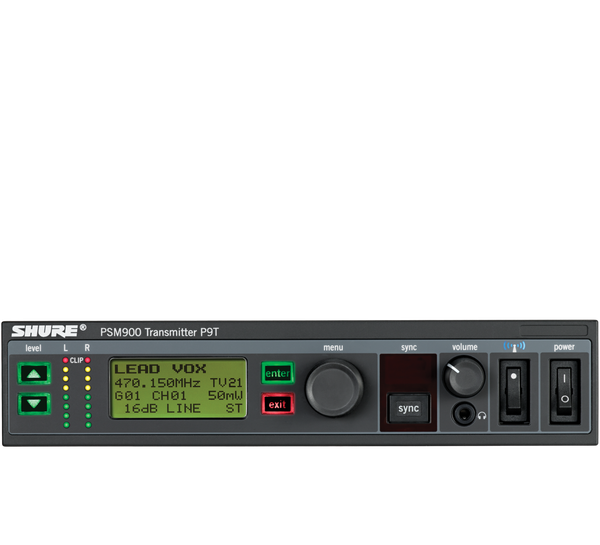Click the volume label

point(465,347)
